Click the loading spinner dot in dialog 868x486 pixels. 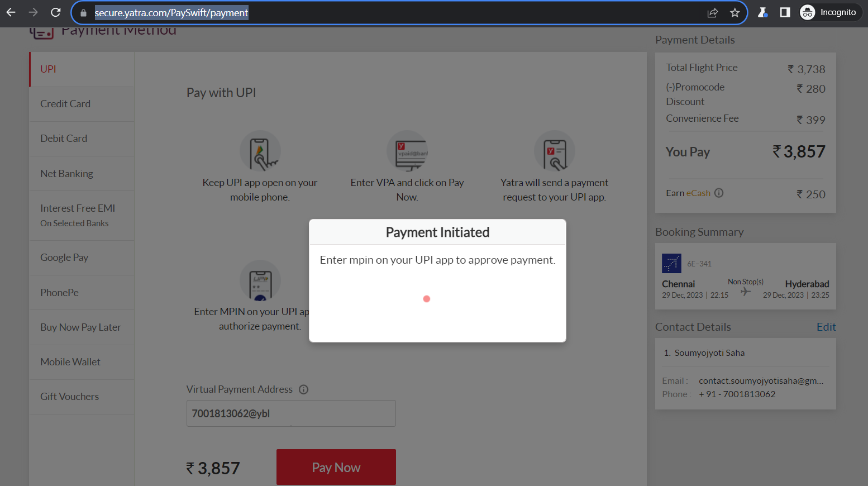click(427, 299)
